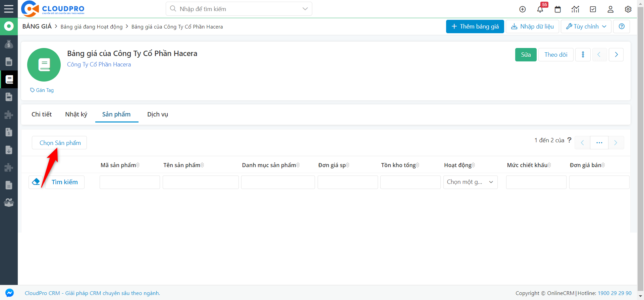Image resolution: width=644 pixels, height=300 pixels.
Task: Focus the Tên sản phẩm filter field
Action: click(201, 182)
